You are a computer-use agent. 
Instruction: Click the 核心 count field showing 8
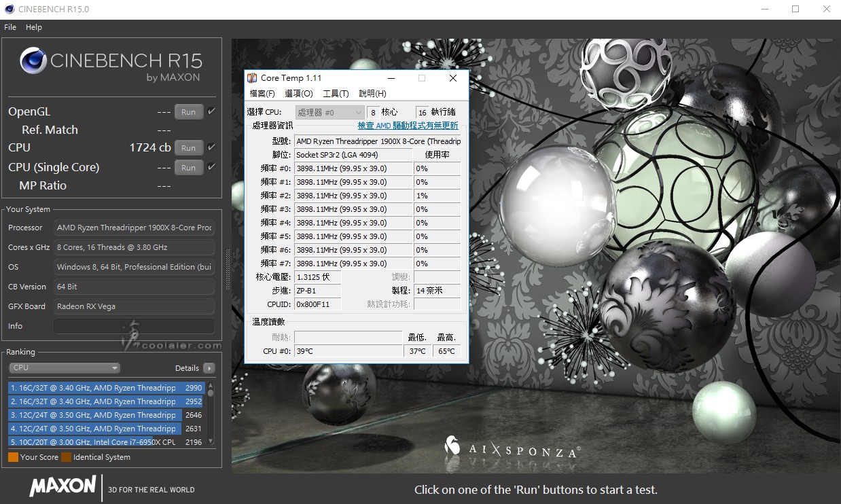coord(373,112)
